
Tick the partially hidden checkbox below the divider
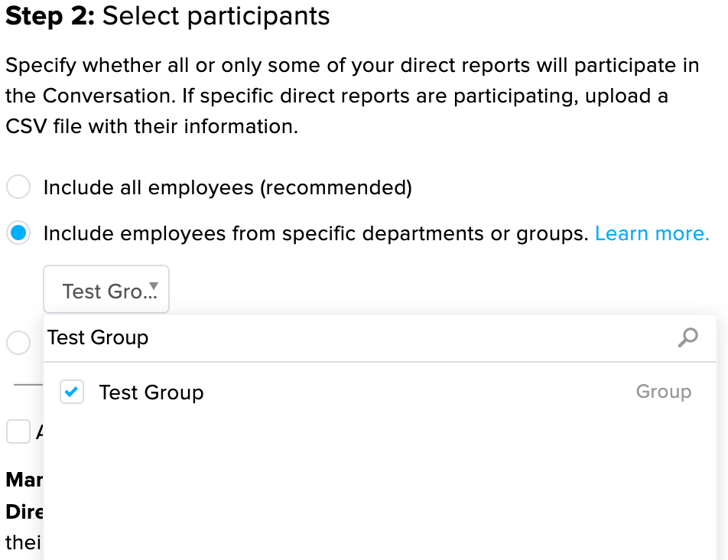18,431
